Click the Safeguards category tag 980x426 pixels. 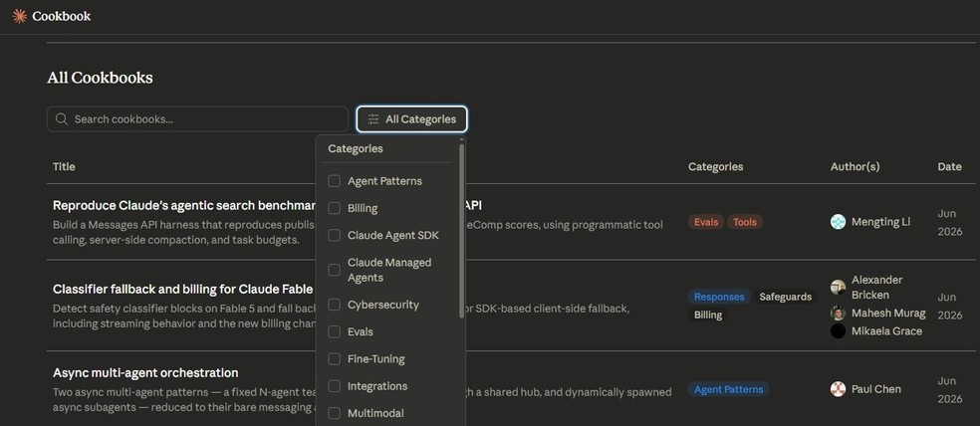(786, 297)
